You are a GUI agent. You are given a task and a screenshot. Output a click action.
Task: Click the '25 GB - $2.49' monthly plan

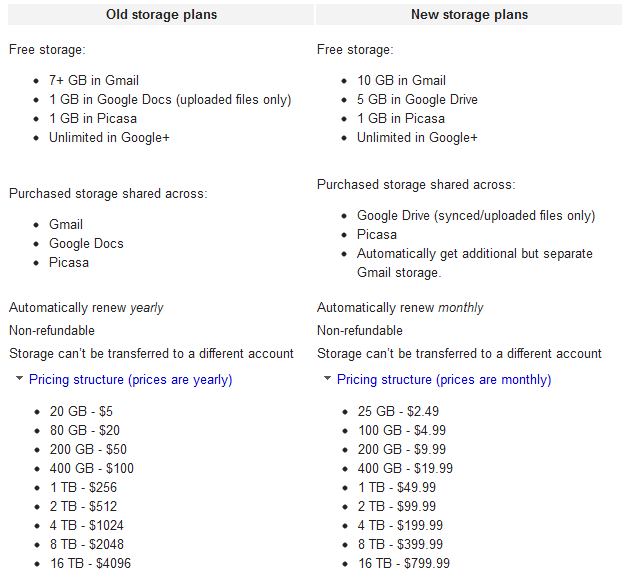(x=400, y=411)
